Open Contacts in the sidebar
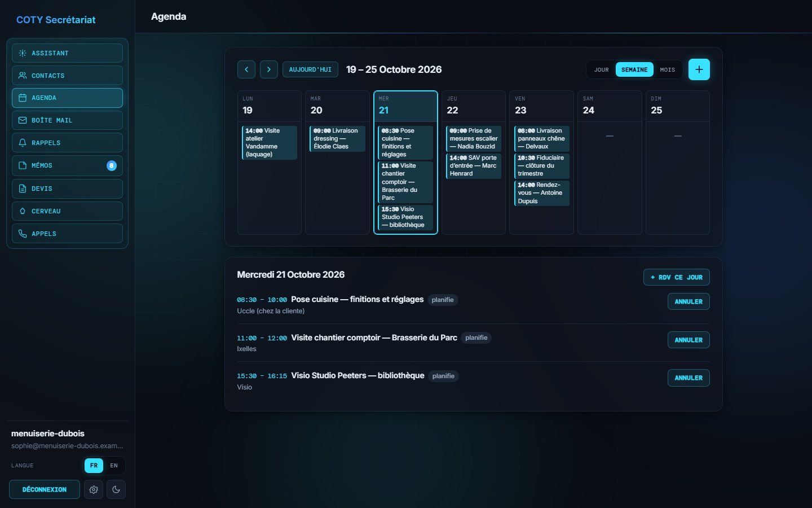This screenshot has height=508, width=812. click(x=67, y=75)
